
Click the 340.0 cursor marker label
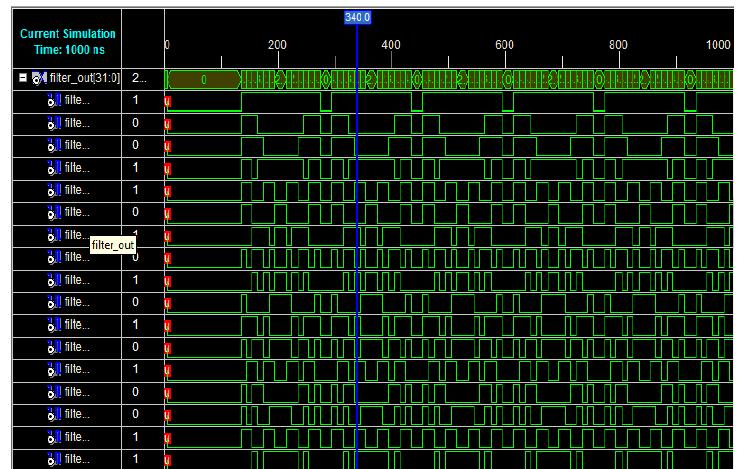pyautogui.click(x=357, y=17)
